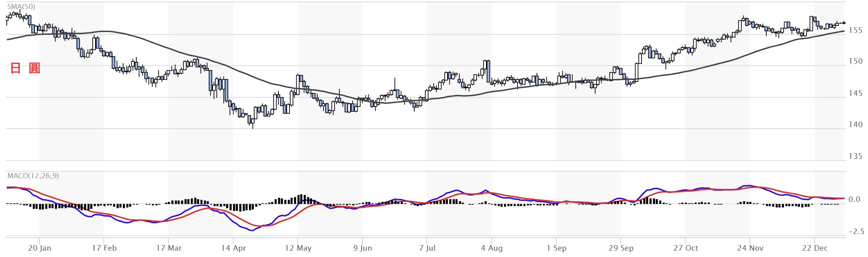This screenshot has width=868, height=257.
Task: Select the 22 Dec date marker
Action: point(815,248)
